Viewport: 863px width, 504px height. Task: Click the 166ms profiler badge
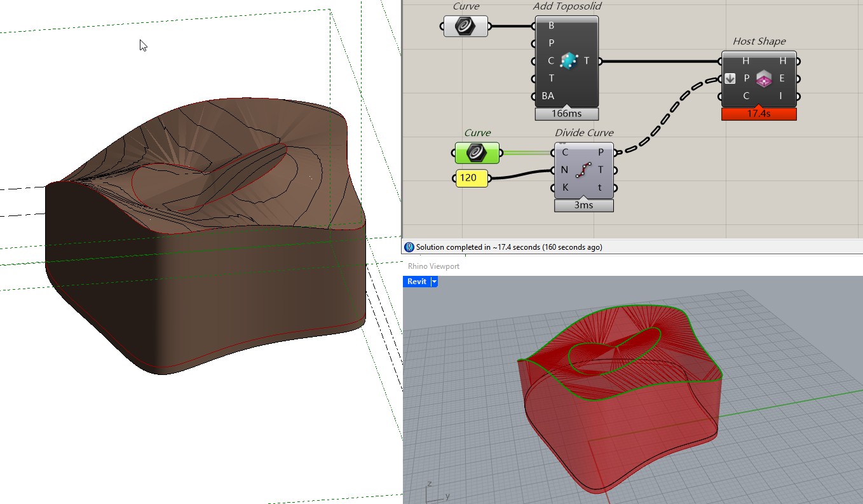tap(567, 114)
